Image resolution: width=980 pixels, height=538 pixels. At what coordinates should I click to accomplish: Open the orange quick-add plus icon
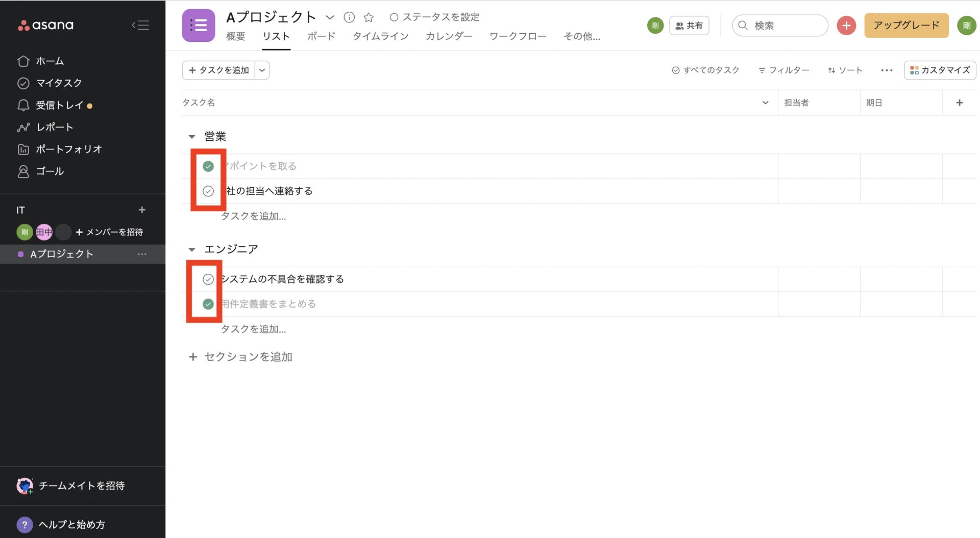846,25
